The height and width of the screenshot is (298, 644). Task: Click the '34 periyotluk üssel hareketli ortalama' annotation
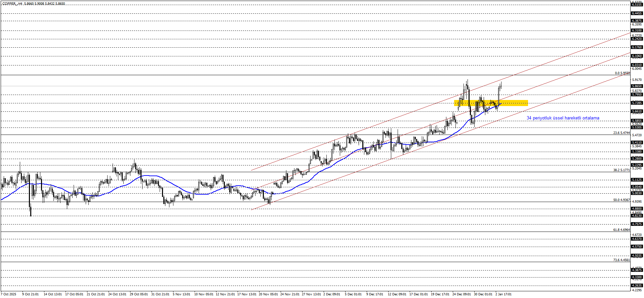563,118
